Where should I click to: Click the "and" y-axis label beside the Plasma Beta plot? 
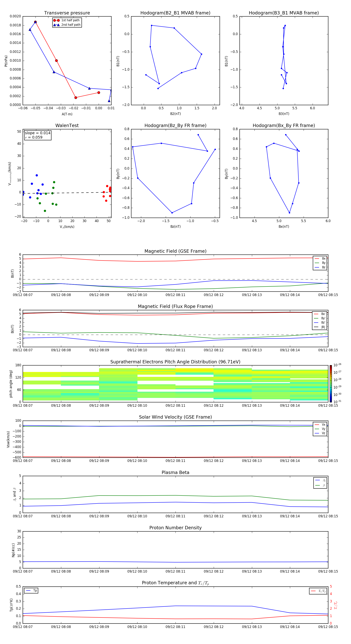click(14, 495)
